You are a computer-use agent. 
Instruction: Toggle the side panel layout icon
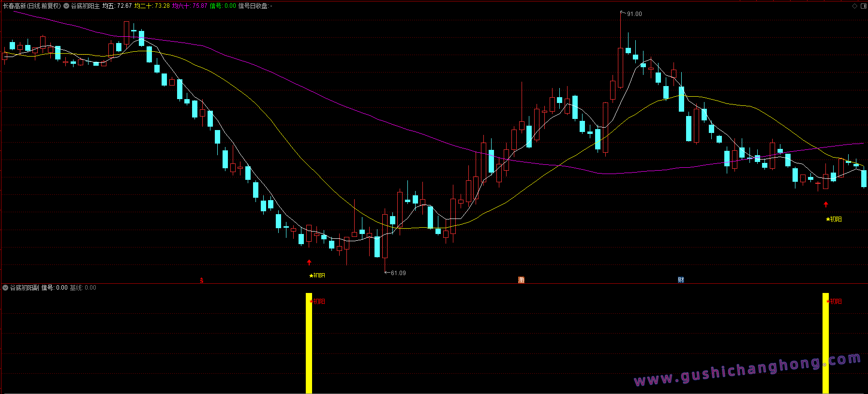(x=864, y=6)
